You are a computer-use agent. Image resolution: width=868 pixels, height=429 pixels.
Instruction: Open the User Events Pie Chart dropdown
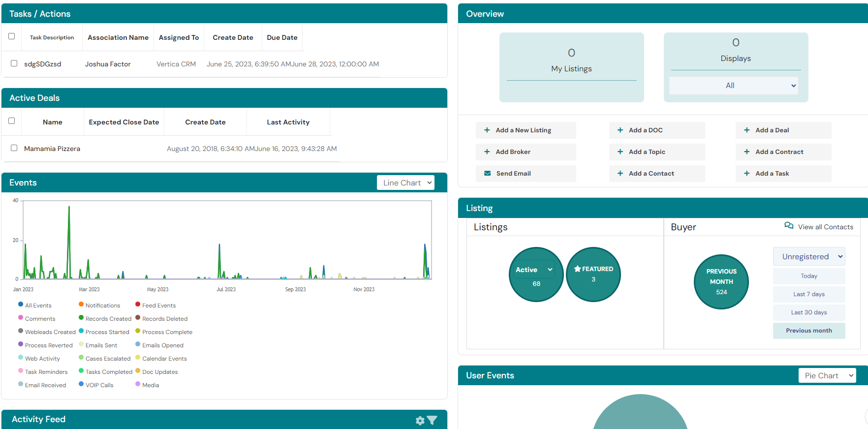pyautogui.click(x=827, y=376)
